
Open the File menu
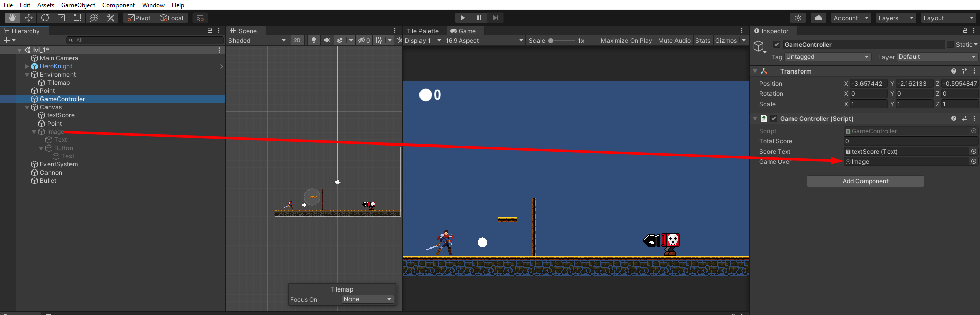point(8,5)
